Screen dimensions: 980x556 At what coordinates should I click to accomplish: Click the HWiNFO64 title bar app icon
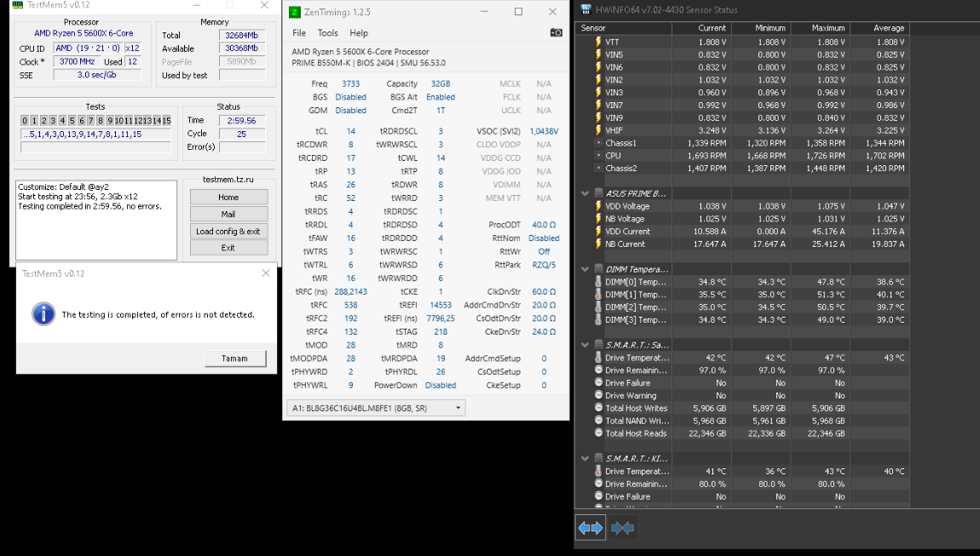(585, 9)
